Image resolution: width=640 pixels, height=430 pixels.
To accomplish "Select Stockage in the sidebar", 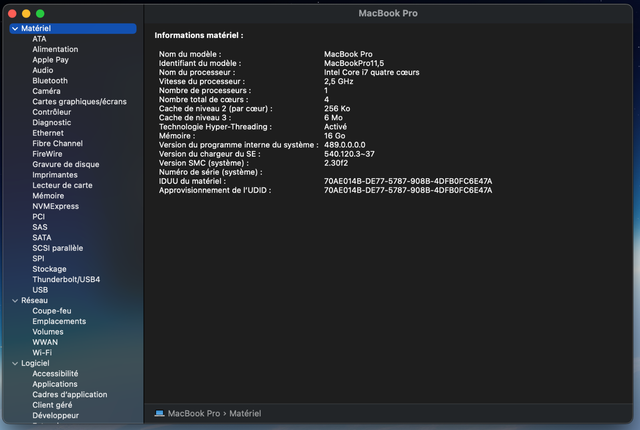I will 49,269.
